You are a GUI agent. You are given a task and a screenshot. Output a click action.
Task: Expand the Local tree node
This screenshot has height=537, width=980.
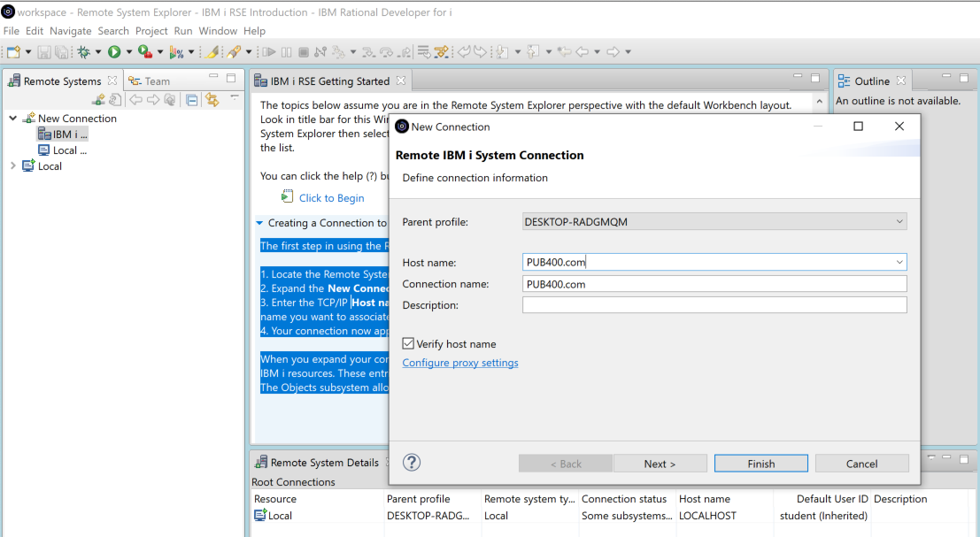point(12,166)
